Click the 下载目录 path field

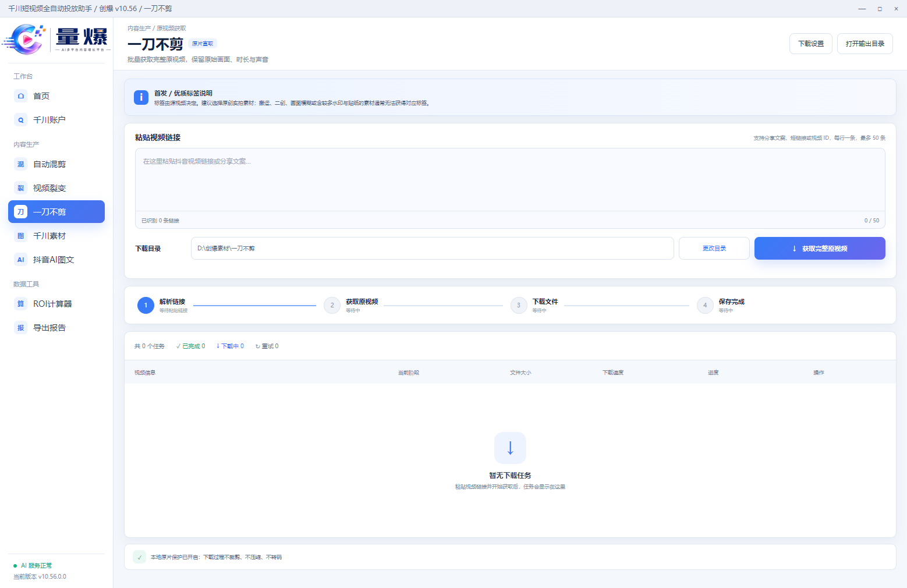click(433, 249)
